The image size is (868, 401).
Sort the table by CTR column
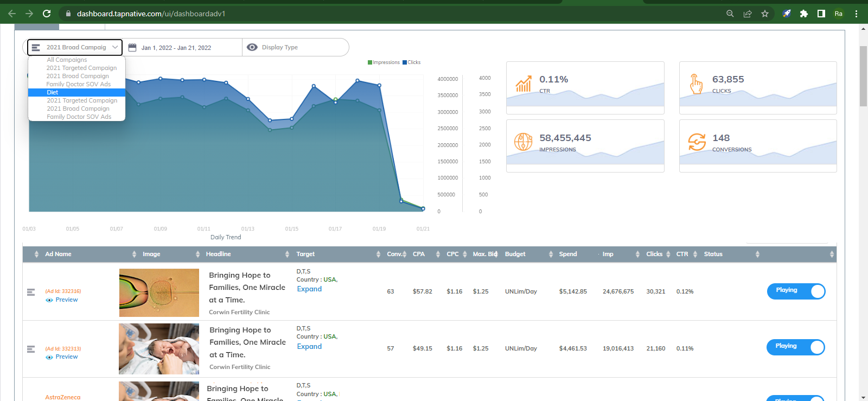[x=695, y=254]
